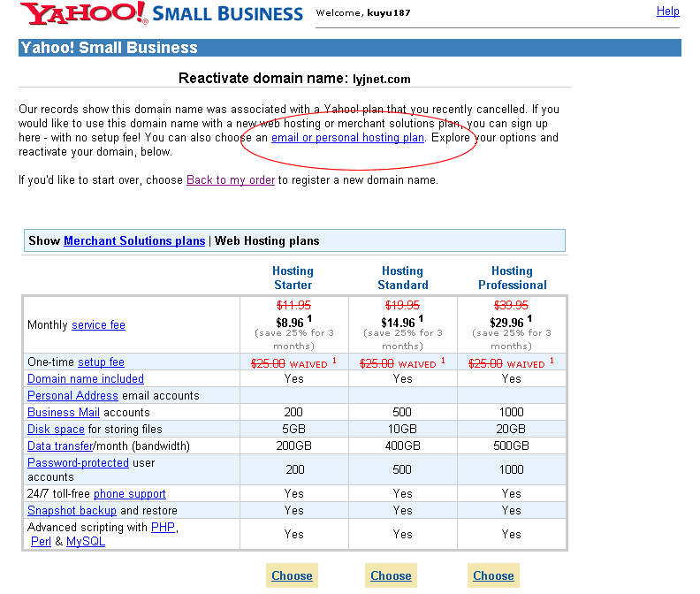This screenshot has width=700, height=594.
Task: Click the 500GB data transfer value
Action: (511, 445)
